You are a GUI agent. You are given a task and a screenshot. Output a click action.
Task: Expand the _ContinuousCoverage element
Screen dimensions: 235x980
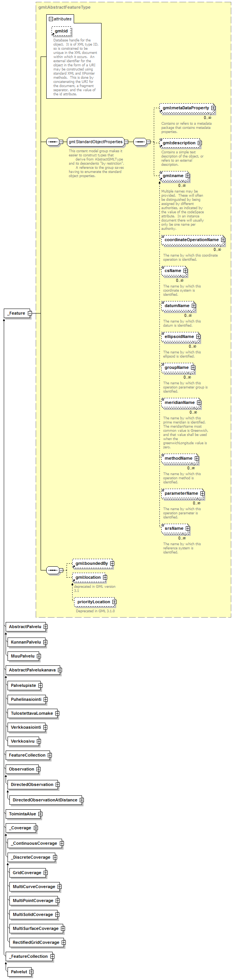coord(62,844)
